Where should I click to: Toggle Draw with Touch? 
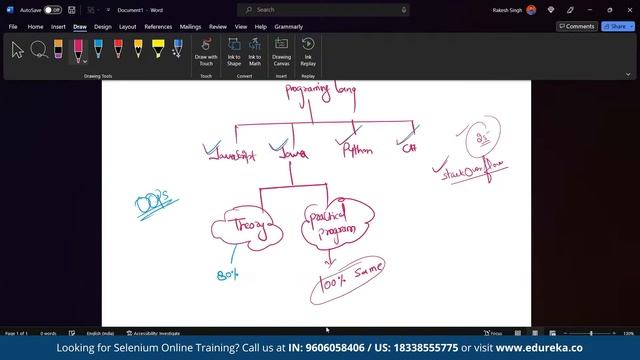(206, 52)
